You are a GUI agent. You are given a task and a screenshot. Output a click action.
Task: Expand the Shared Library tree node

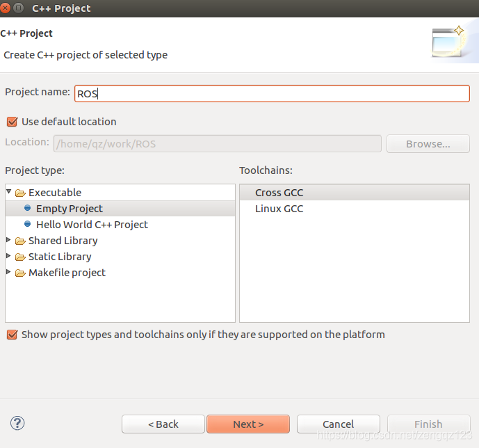point(8,240)
